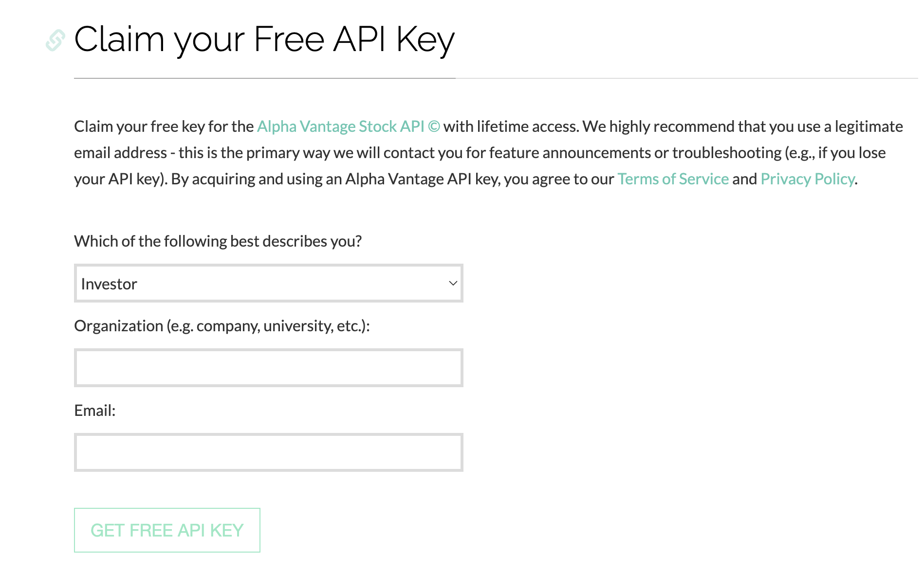
Task: Click the chain-link anchor icon beside the heading
Action: 55,40
